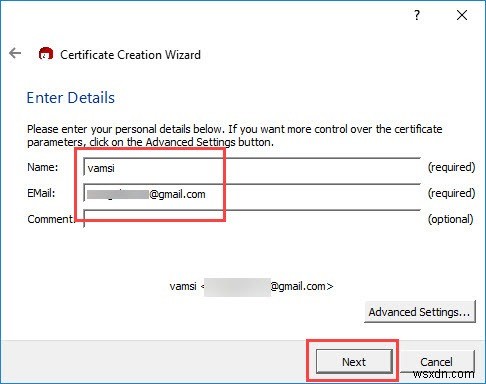The width and height of the screenshot is (486, 384).
Task: Focus the EMail input field
Action: (x=252, y=193)
